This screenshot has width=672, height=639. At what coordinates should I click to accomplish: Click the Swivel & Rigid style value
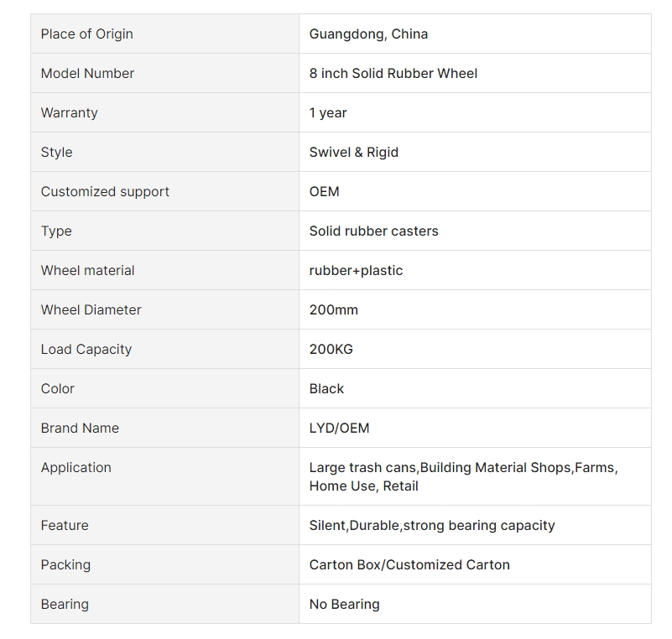[x=354, y=152]
